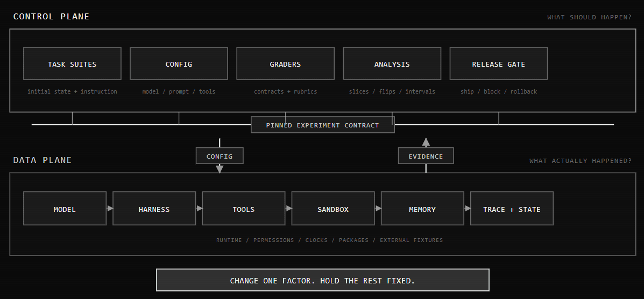Viewport: 644px width, 299px height.
Task: Click the downward arrowhead below CONFIG label
Action: tap(220, 169)
